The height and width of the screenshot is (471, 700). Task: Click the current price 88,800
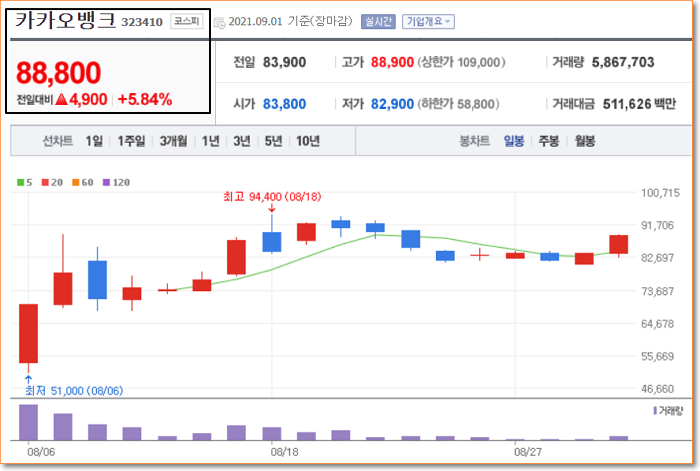pyautogui.click(x=58, y=73)
